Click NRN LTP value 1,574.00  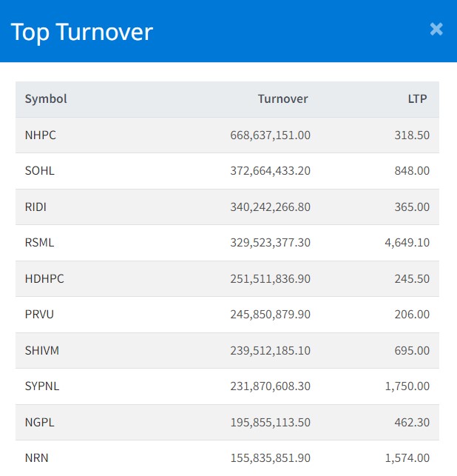(x=407, y=458)
